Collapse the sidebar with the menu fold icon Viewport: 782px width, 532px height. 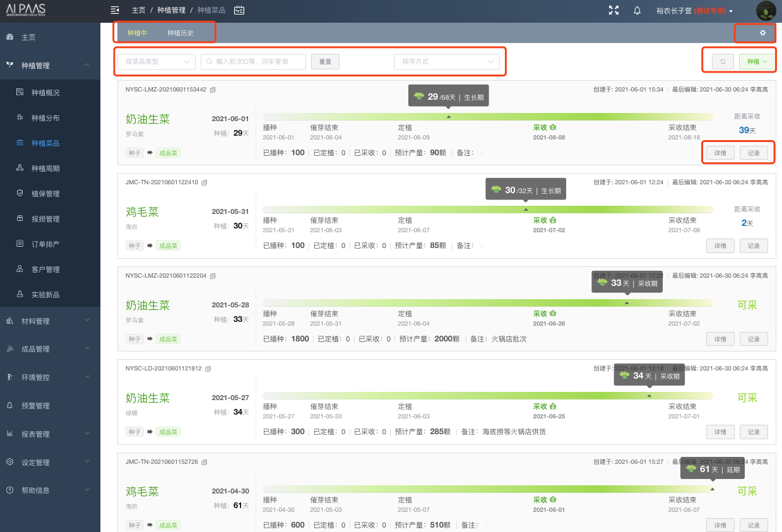pos(115,10)
